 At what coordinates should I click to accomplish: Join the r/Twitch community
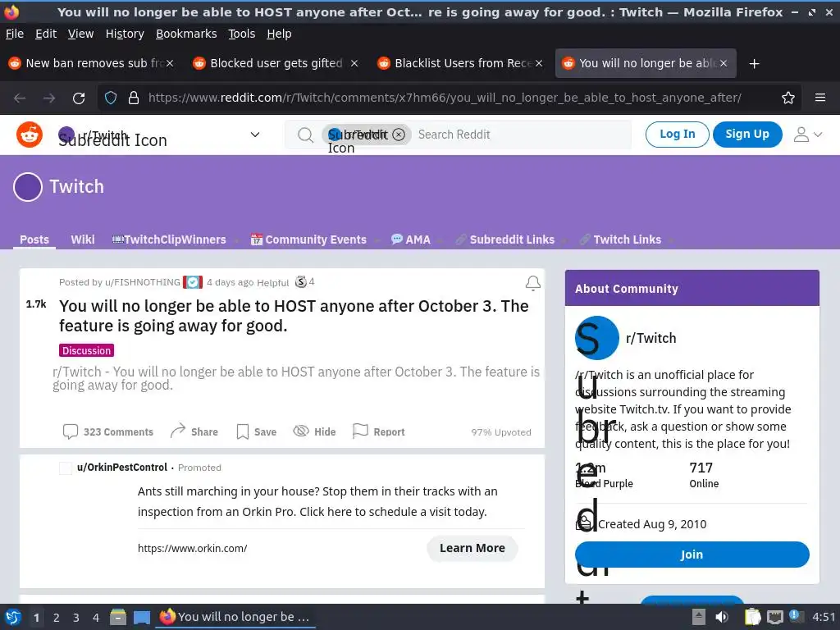[x=692, y=555]
